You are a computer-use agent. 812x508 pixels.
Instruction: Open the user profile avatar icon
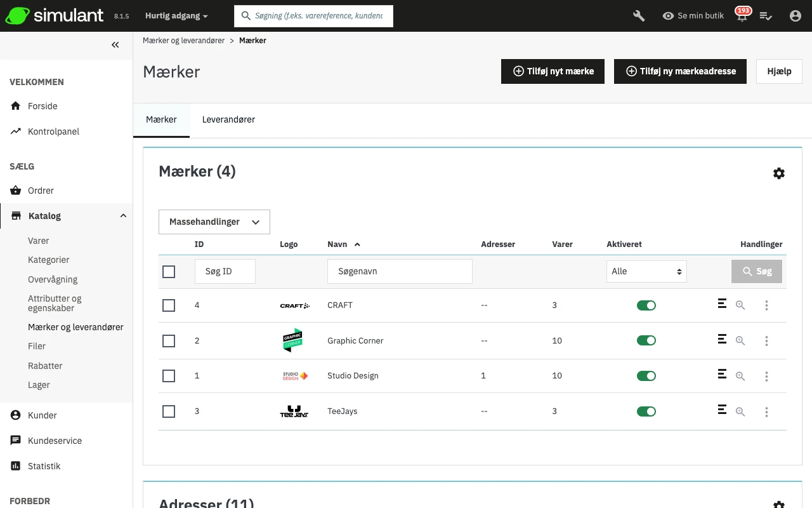(795, 16)
